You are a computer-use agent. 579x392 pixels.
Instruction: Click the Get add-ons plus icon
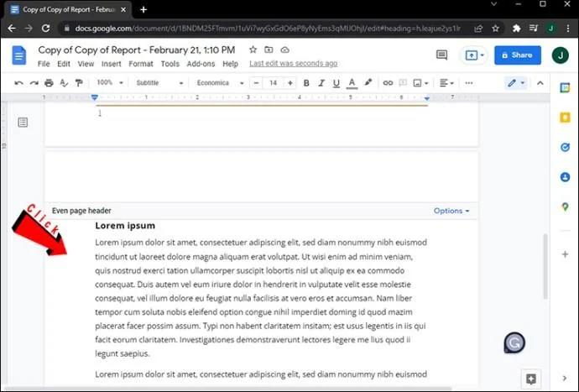[565, 254]
